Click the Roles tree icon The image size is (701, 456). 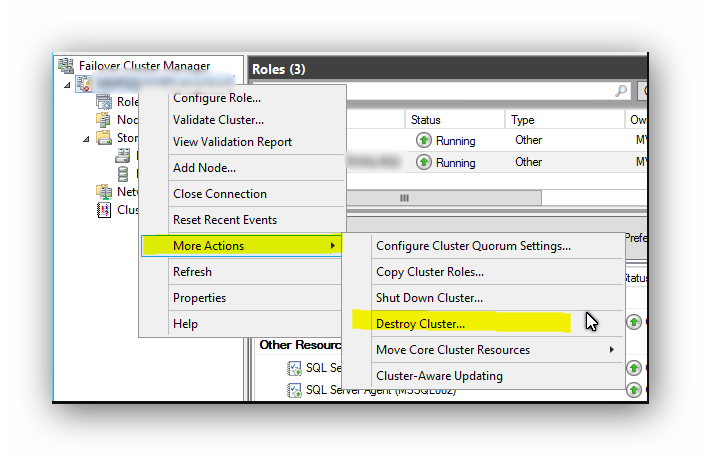click(104, 102)
